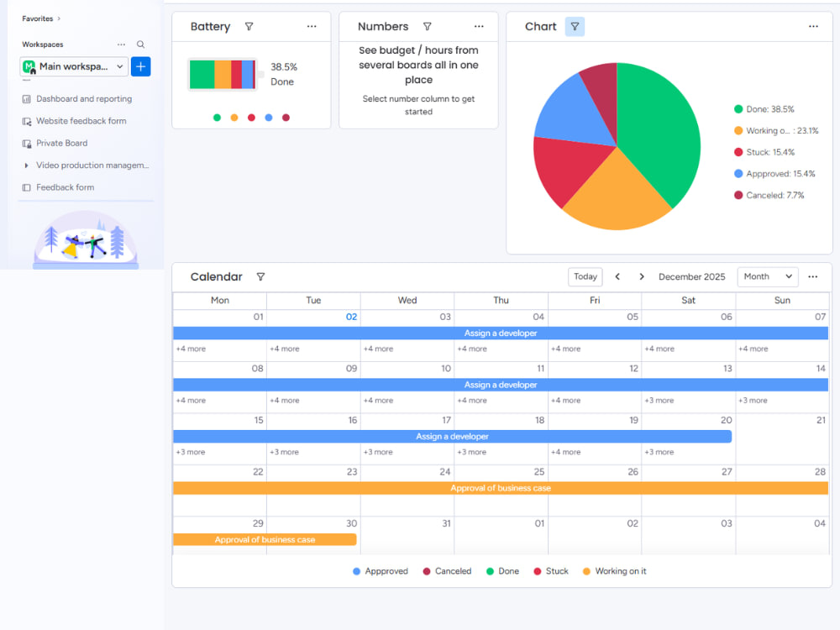The width and height of the screenshot is (840, 630).
Task: Expand +3 more on Monday 15
Action: tap(191, 452)
